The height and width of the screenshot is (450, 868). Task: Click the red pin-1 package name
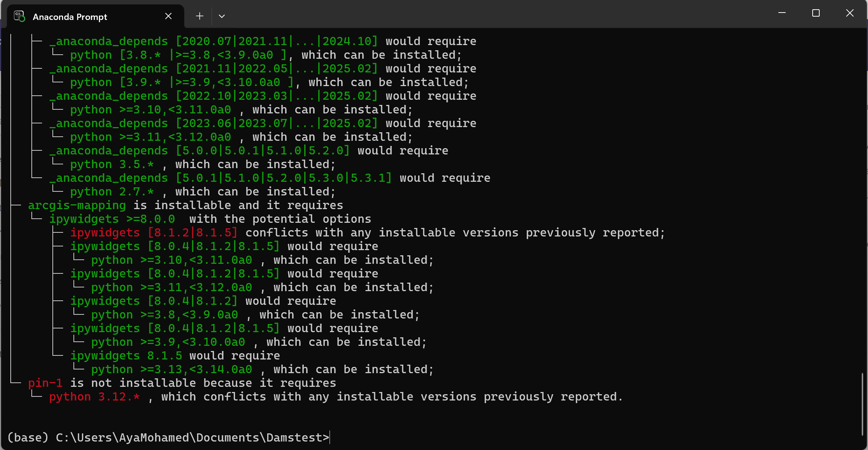click(45, 383)
